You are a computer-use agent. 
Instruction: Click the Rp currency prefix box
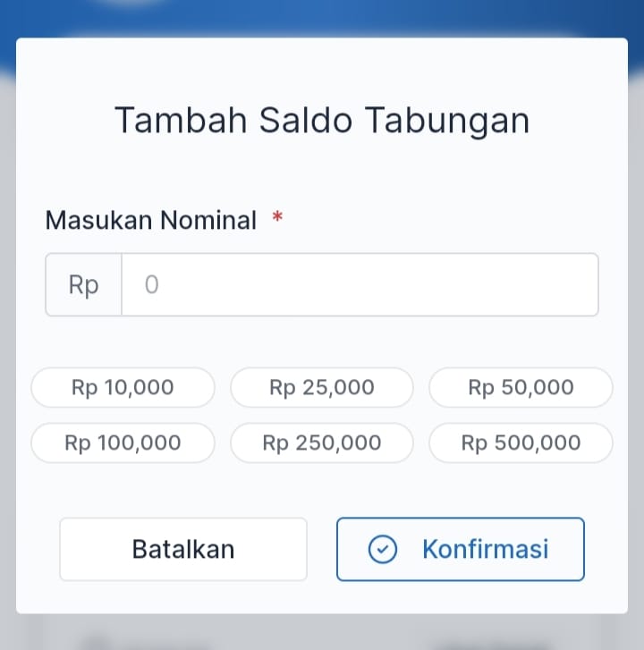point(83,285)
